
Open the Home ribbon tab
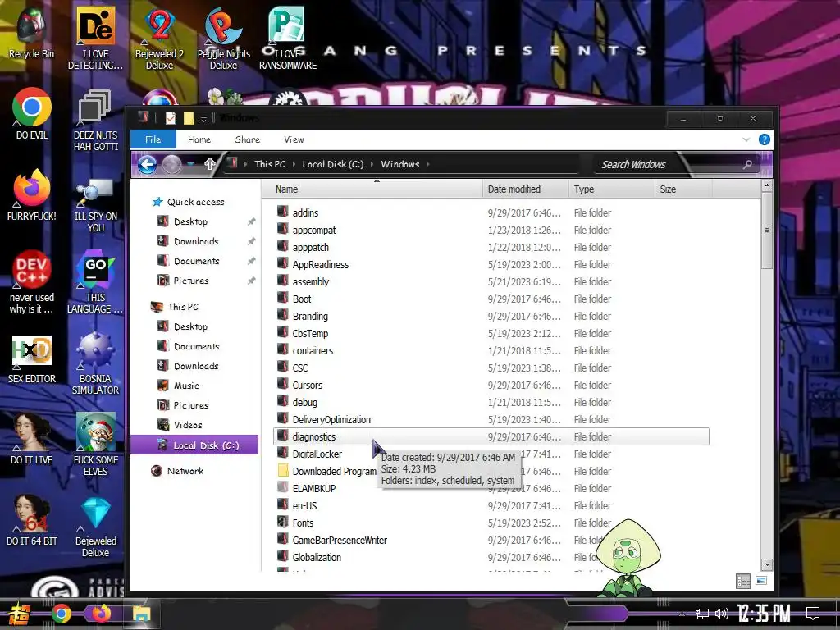(x=199, y=139)
